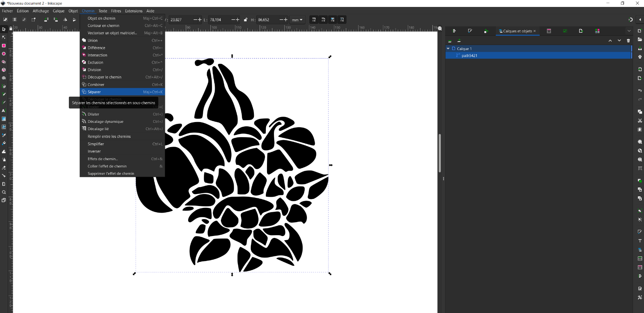
Task: Toggle scale rounded corners with object
Action: tap(323, 20)
